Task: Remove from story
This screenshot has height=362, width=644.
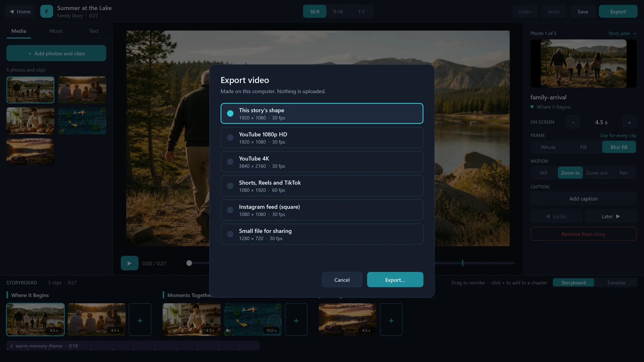Action: [x=583, y=234]
